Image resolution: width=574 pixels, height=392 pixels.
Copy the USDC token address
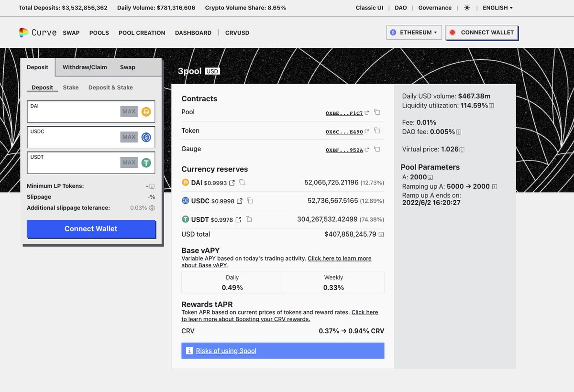tap(250, 201)
